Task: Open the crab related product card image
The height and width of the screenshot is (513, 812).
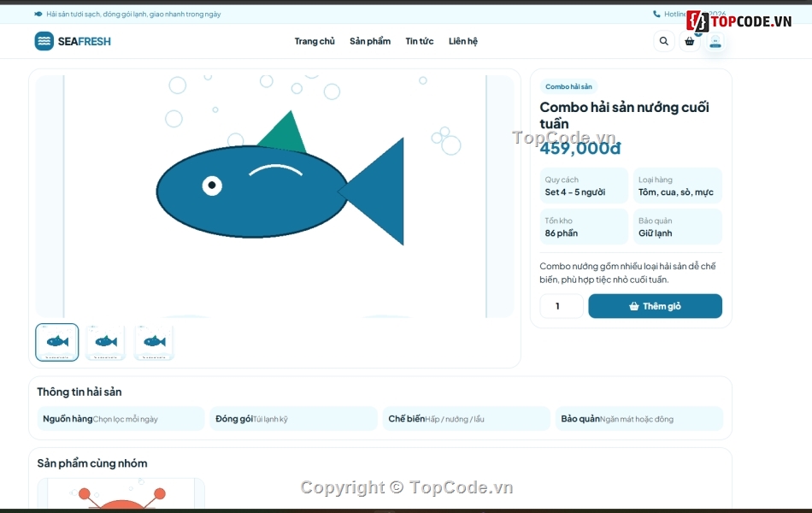Action: tap(121, 493)
